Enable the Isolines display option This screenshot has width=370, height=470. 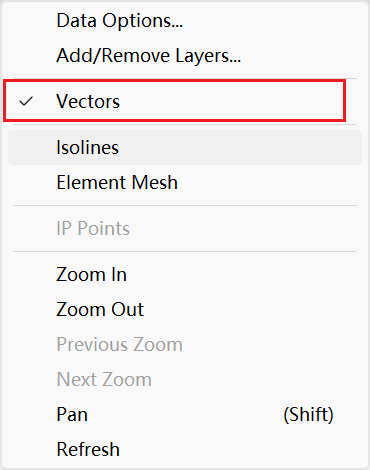(185, 147)
